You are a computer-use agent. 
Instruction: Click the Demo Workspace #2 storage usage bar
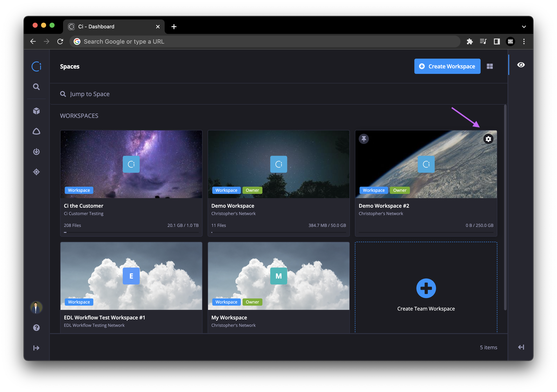coord(426,232)
